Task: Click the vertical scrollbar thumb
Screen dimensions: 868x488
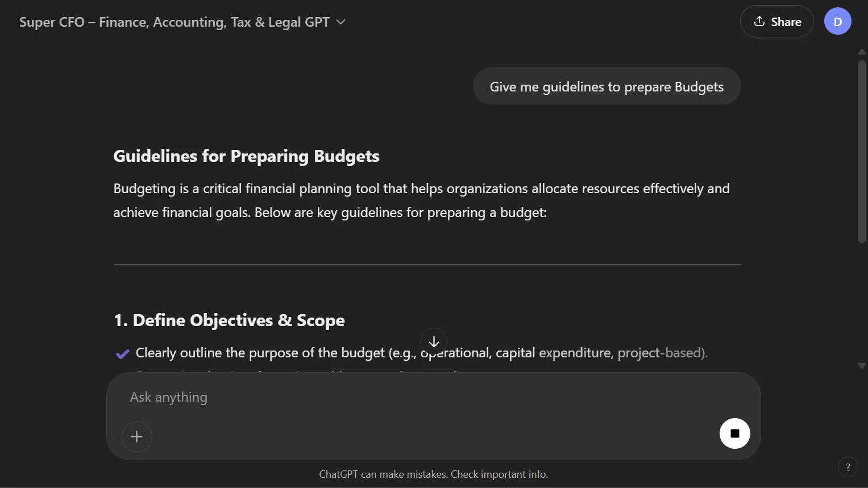Action: (x=862, y=151)
